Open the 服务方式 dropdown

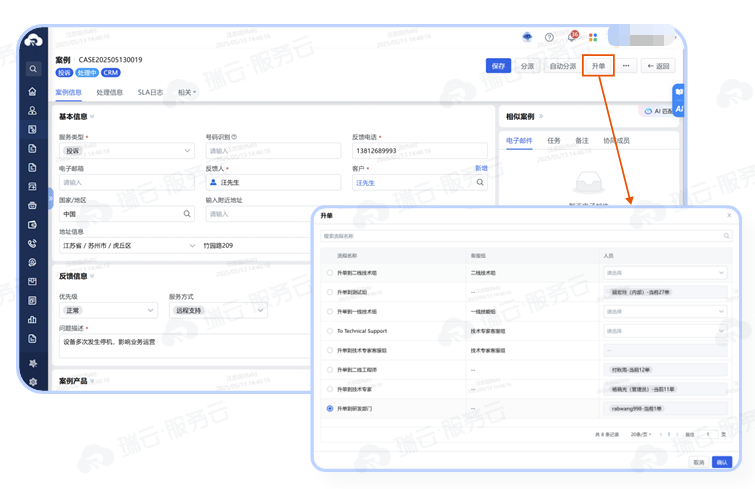pos(218,310)
